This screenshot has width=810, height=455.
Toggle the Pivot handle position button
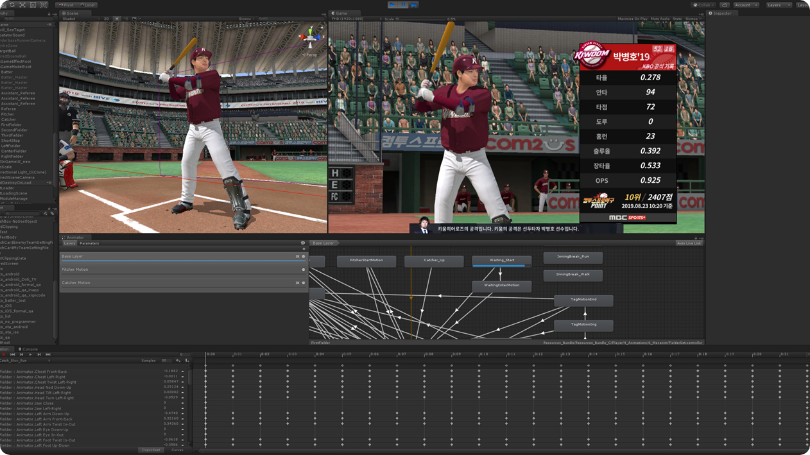[66, 5]
